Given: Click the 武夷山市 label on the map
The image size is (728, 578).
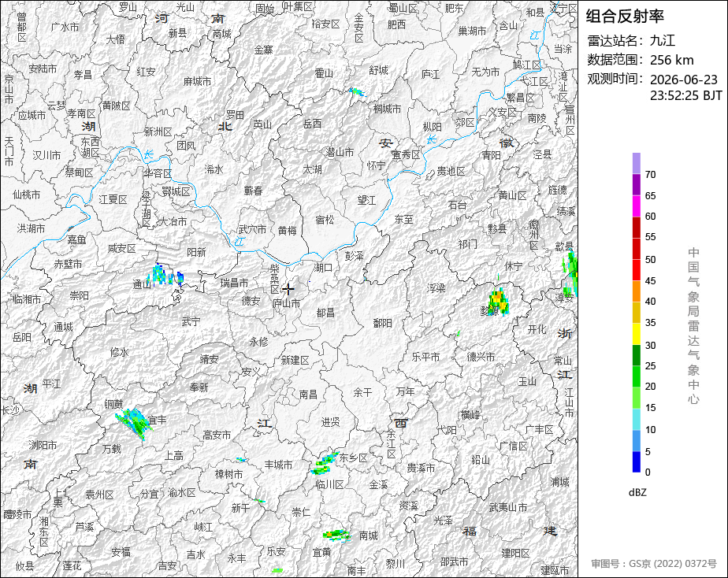Looking at the screenshot, I should 508,507.
